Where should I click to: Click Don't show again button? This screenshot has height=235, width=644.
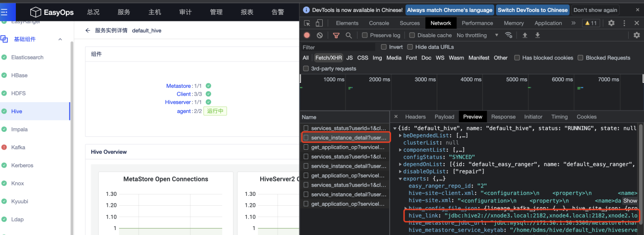[x=595, y=10]
